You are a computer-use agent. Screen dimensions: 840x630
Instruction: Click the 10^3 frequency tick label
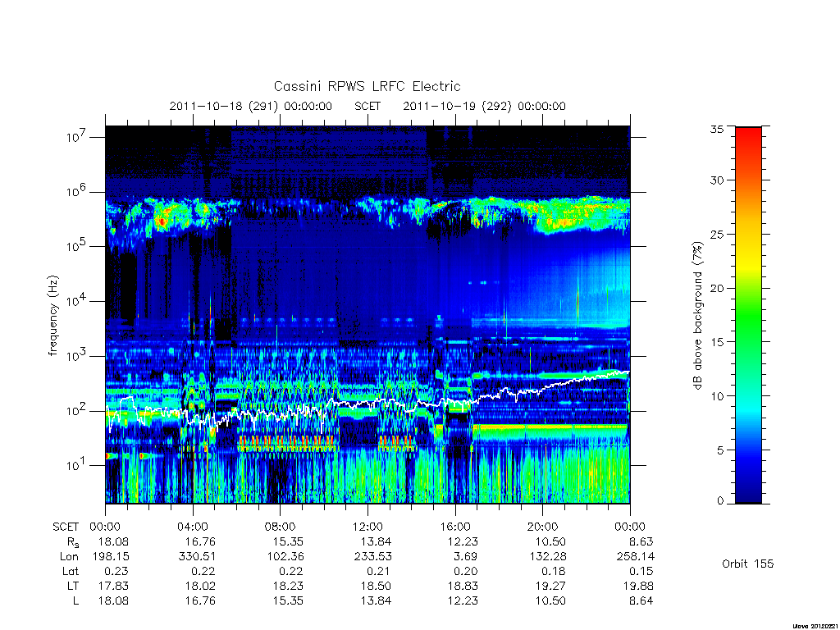[77, 356]
